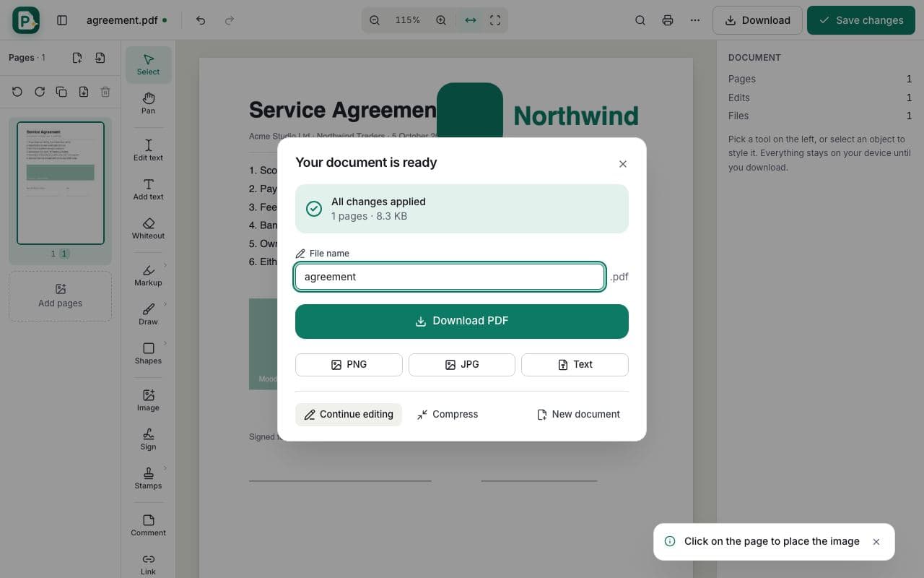Choose the Pan tool
The image size is (924, 578).
pos(148,103)
